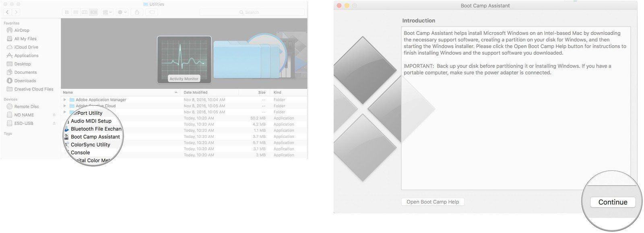Click the Finder Search field
The width and height of the screenshot is (644, 233).
(252, 12)
